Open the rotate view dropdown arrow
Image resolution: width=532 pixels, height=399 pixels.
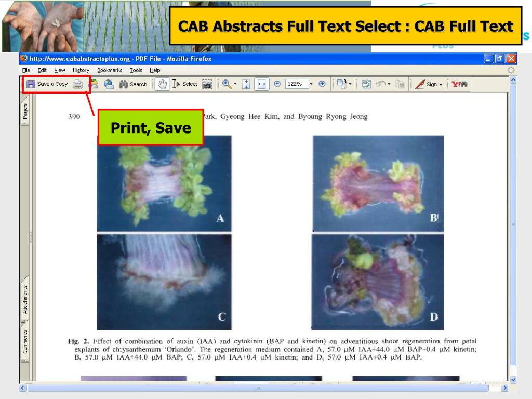pyautogui.click(x=350, y=84)
